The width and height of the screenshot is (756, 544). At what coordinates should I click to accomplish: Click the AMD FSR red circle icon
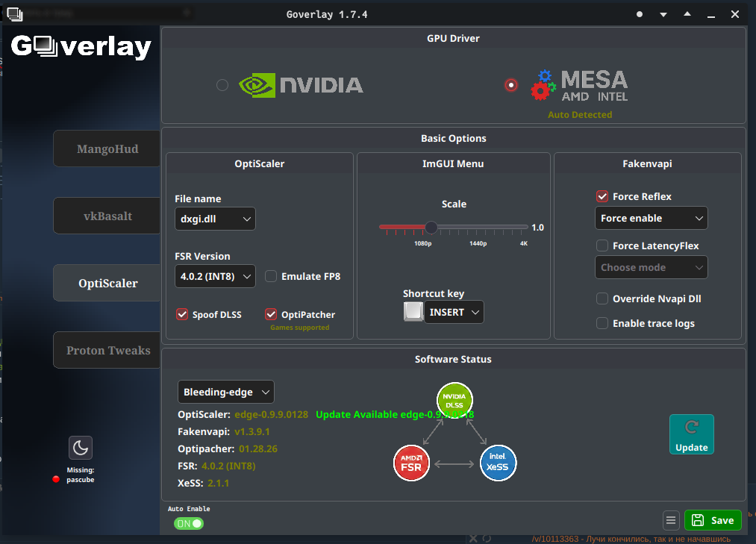point(411,463)
